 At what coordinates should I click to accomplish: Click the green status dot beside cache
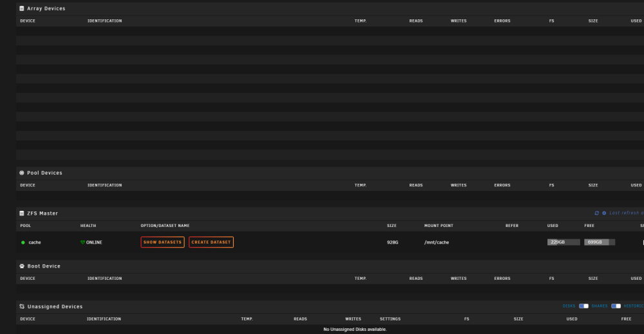click(23, 242)
